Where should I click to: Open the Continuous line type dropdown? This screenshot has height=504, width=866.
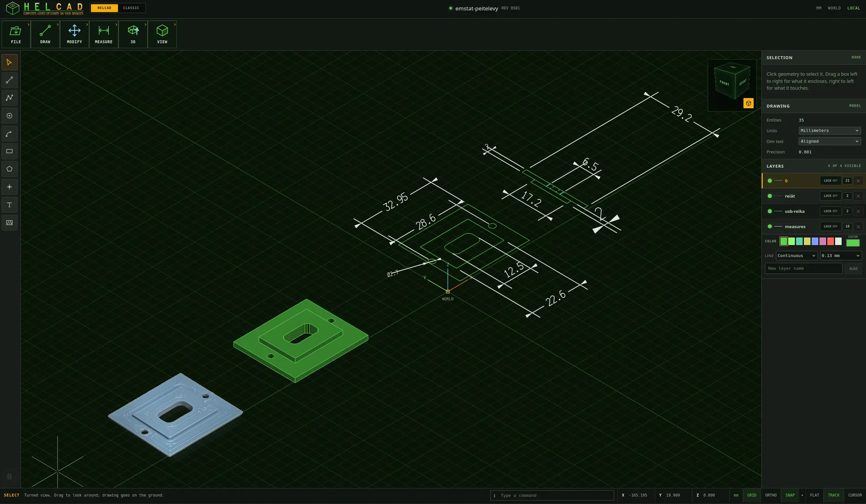797,256
